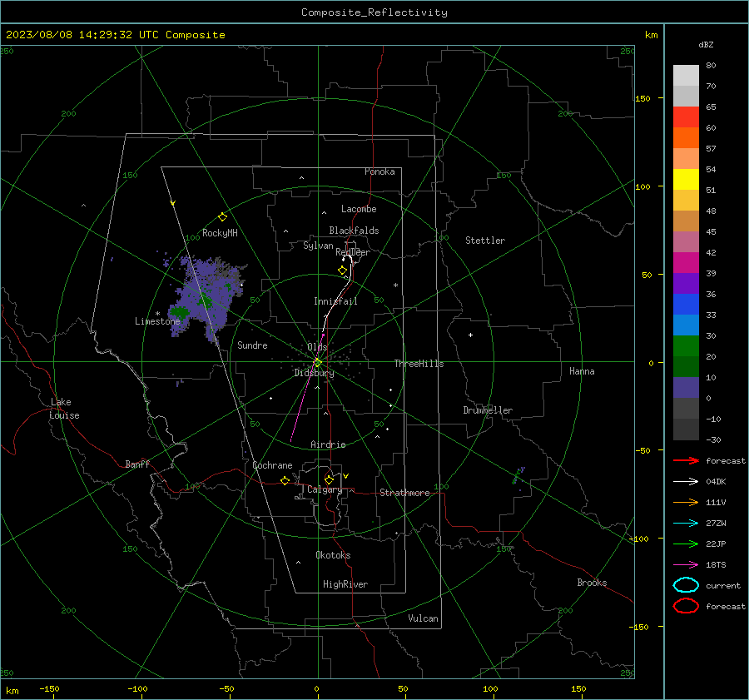The height and width of the screenshot is (700, 749).
Task: Click the Drumheller label
Action: click(488, 410)
